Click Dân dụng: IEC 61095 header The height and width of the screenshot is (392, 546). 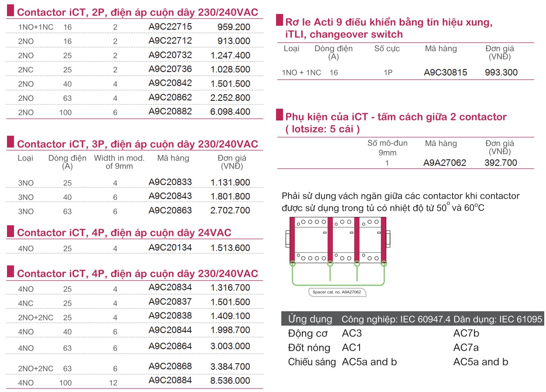pyautogui.click(x=498, y=320)
